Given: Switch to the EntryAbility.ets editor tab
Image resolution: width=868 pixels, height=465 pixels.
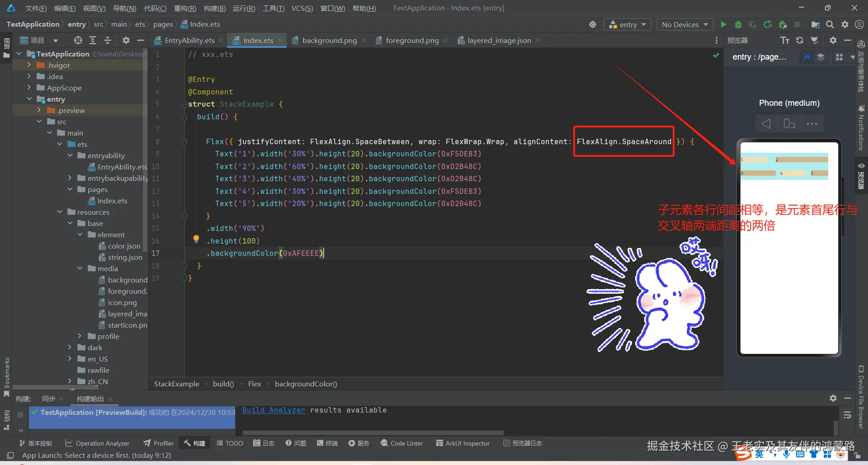Looking at the screenshot, I should pos(189,40).
